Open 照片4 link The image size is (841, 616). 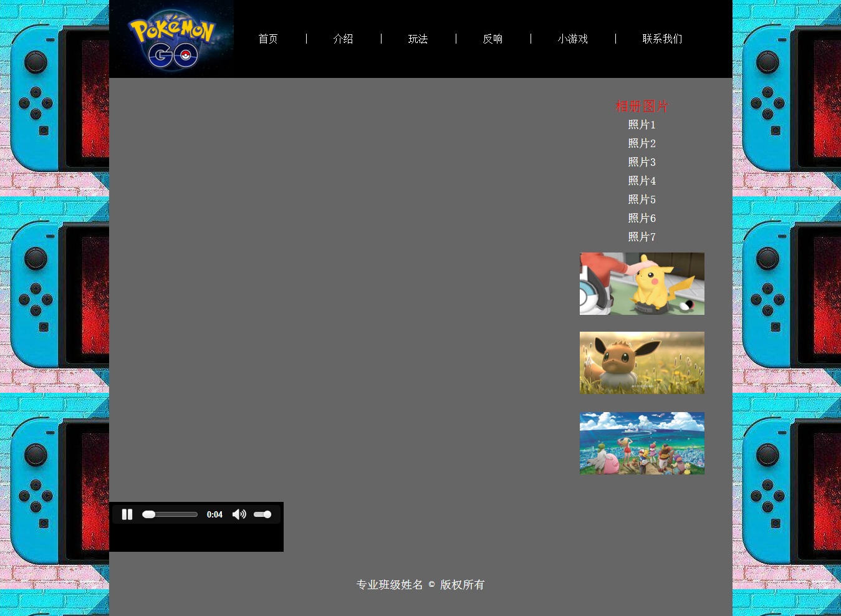642,181
